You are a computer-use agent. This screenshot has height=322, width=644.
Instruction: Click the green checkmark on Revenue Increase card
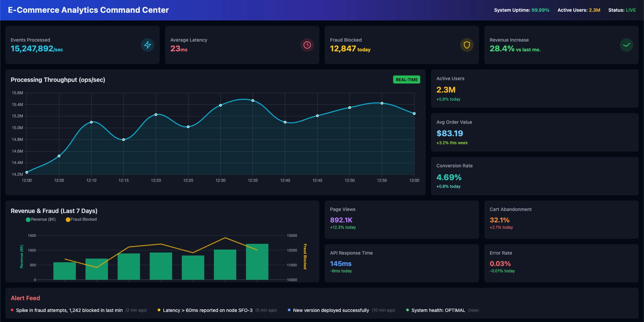click(627, 45)
